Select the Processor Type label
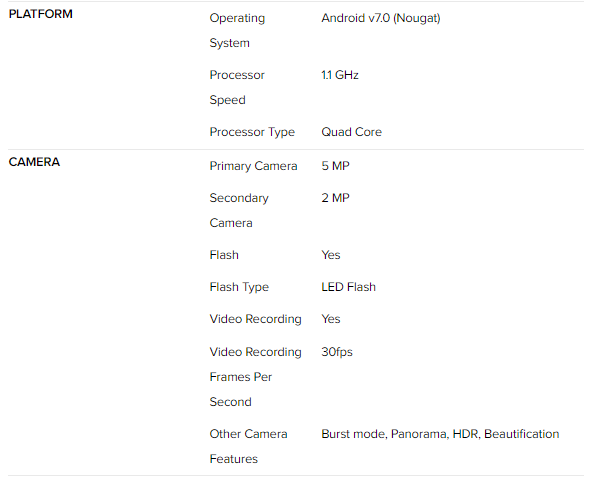 (252, 132)
